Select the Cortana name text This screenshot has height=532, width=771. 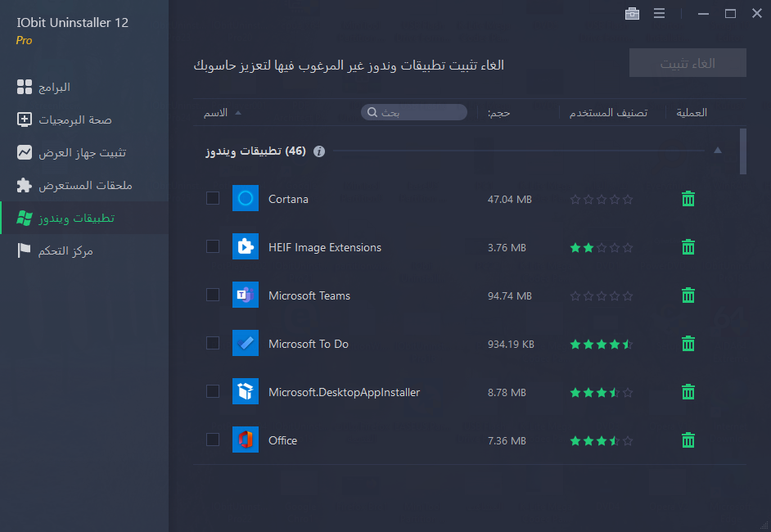288,199
